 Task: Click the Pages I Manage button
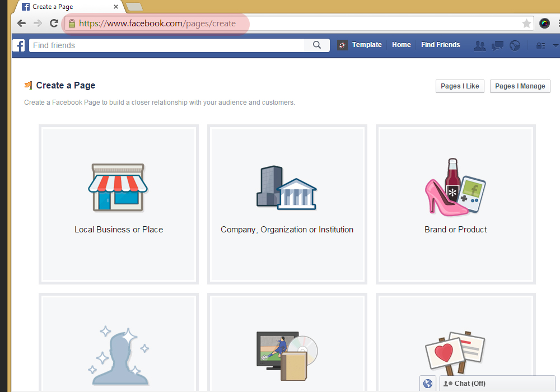[x=520, y=86]
